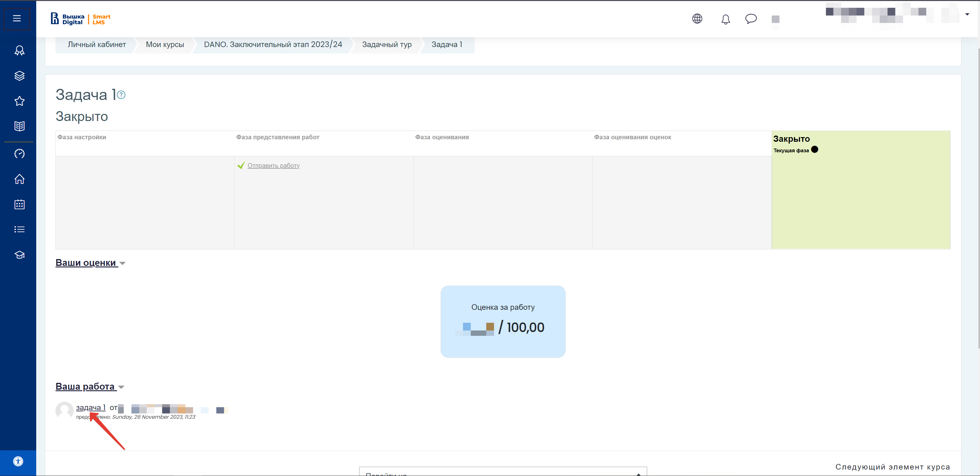Image resolution: width=980 pixels, height=476 pixels.
Task: Click the Отправить работу link
Action: pyautogui.click(x=273, y=166)
